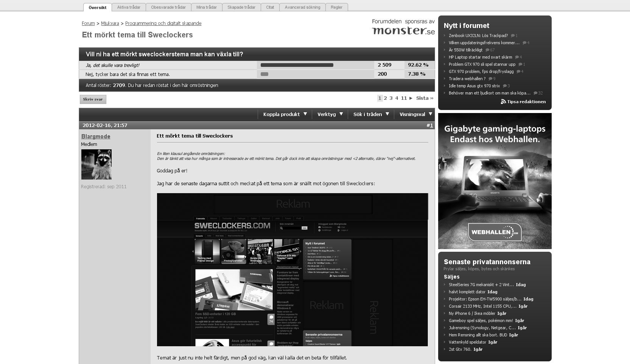The image size is (630, 364).
Task: Open thread Problem GTX 970 sli spel stannar upp
Action: pyautogui.click(x=482, y=64)
